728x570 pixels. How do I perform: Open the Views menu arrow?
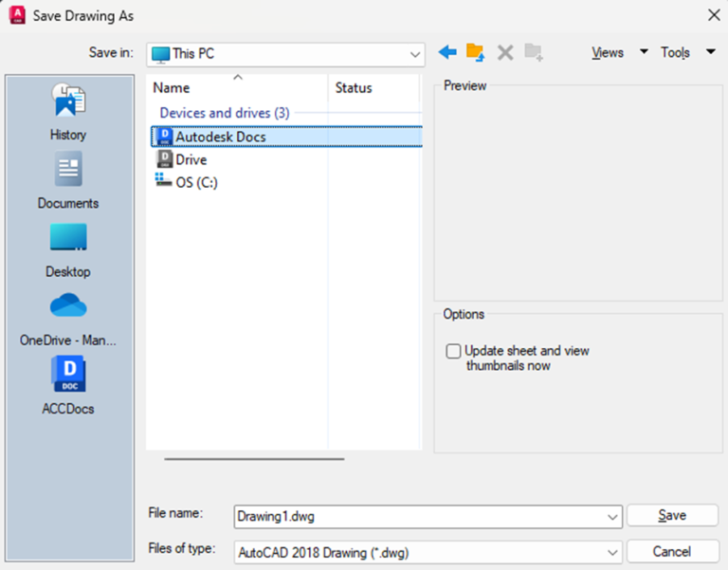coord(644,51)
